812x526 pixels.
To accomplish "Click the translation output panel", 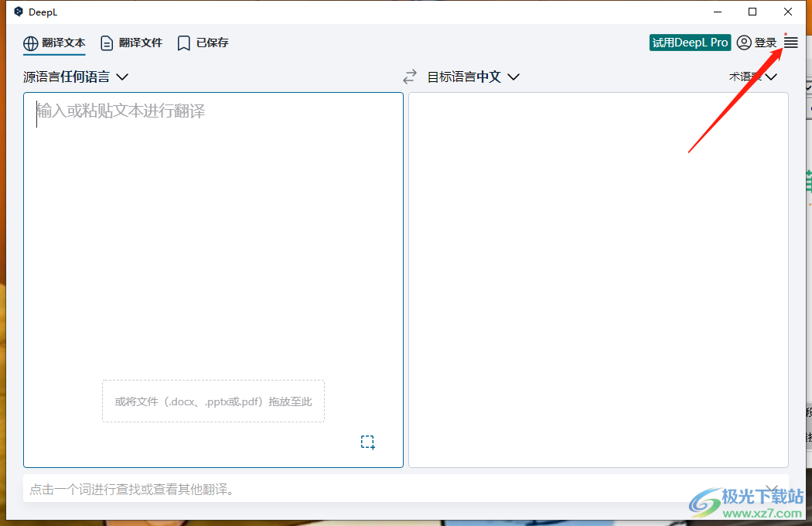I will click(598, 280).
